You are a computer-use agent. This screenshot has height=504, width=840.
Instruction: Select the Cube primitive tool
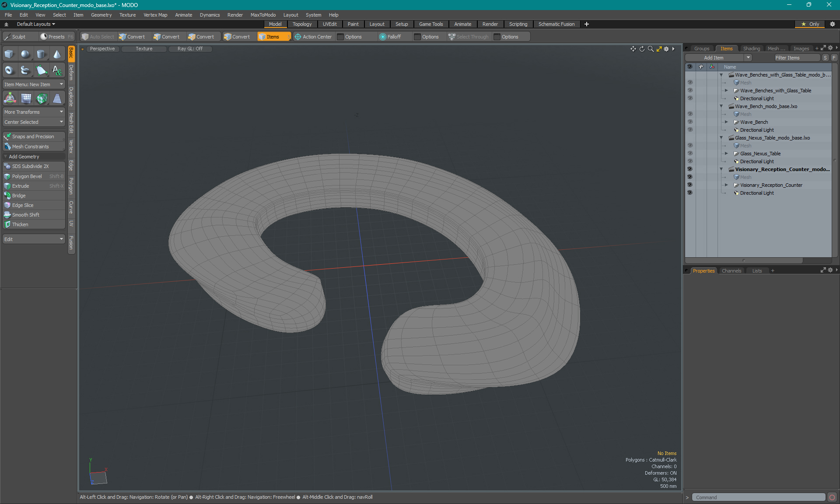[9, 54]
